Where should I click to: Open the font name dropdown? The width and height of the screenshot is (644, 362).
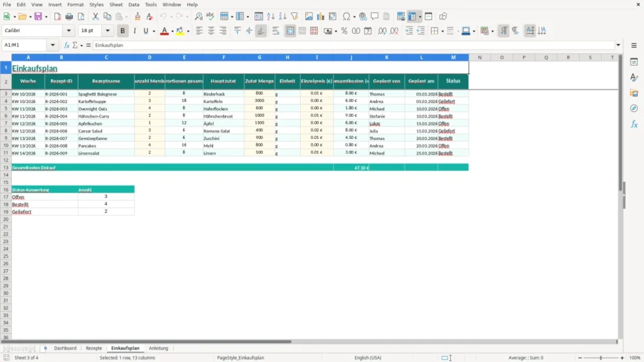(69, 30)
